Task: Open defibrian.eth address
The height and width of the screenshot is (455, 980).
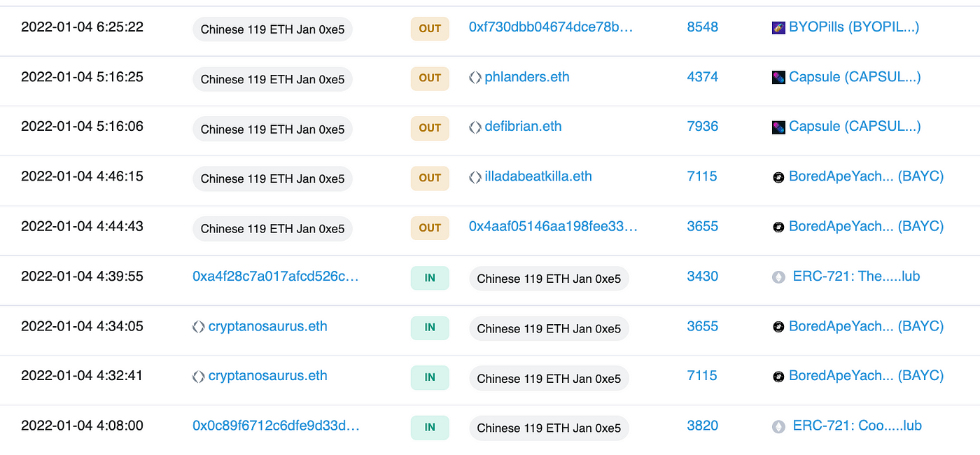Action: coord(523,127)
